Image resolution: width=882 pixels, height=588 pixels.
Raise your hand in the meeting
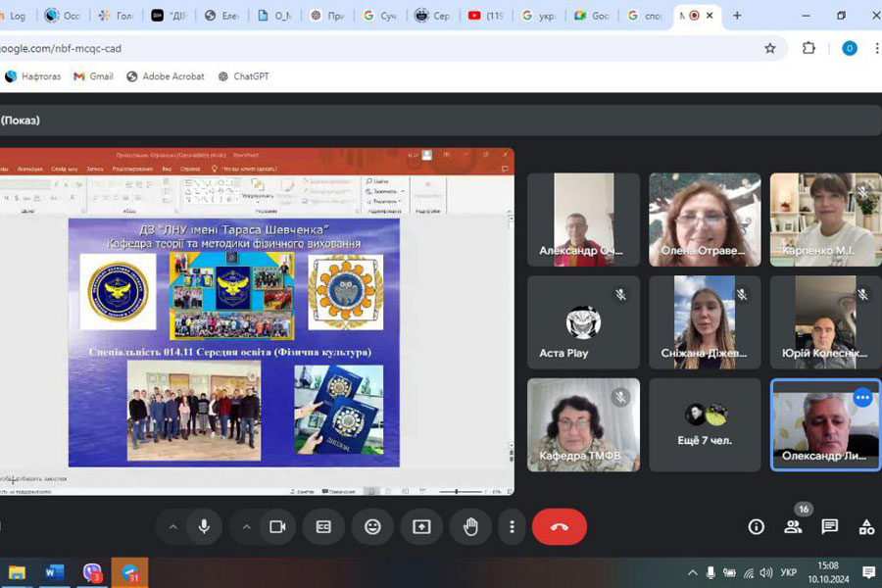(470, 526)
